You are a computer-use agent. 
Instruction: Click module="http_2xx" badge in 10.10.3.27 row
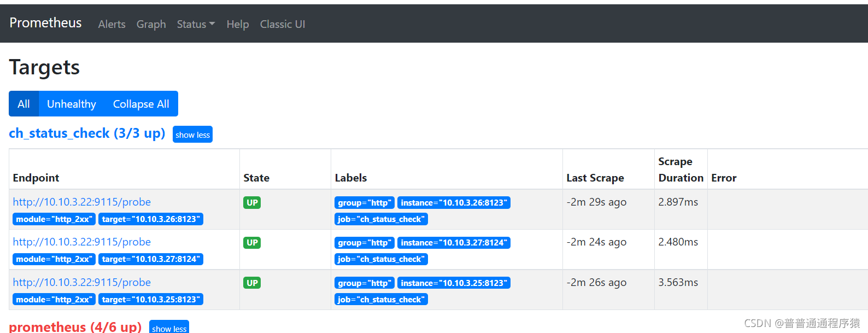tap(54, 259)
